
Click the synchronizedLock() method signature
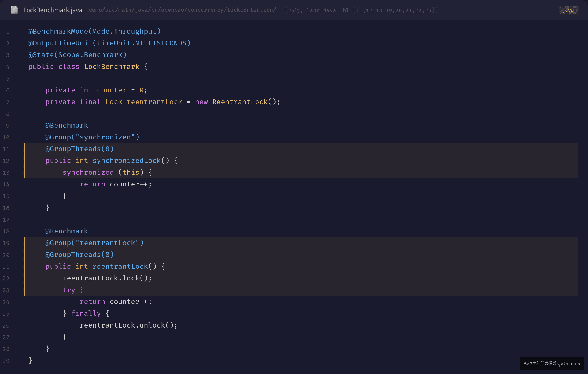(111, 161)
